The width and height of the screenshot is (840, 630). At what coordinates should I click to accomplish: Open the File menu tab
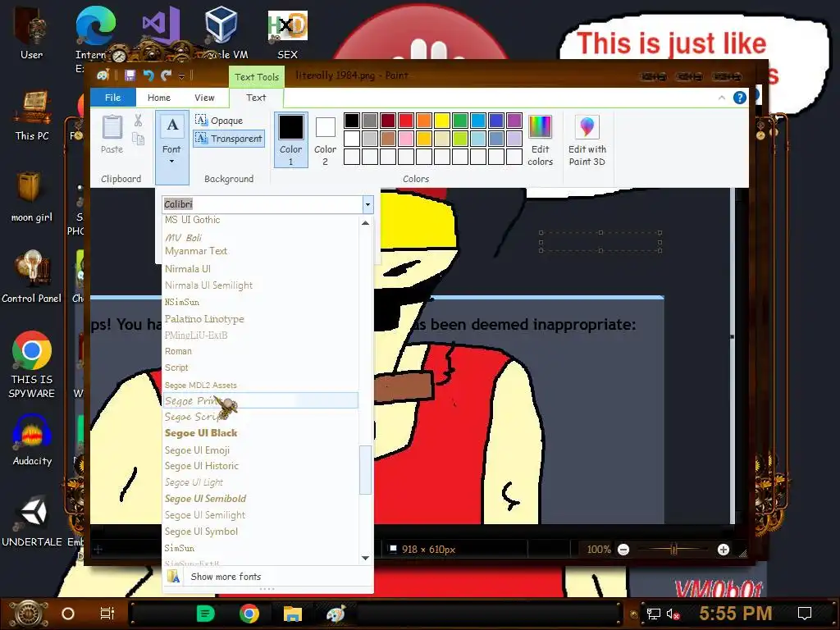click(112, 98)
